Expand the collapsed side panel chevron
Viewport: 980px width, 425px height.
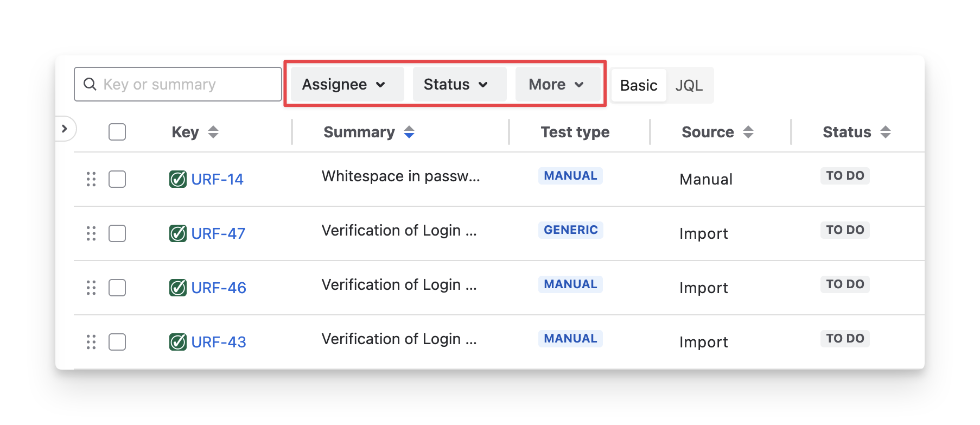(x=65, y=129)
